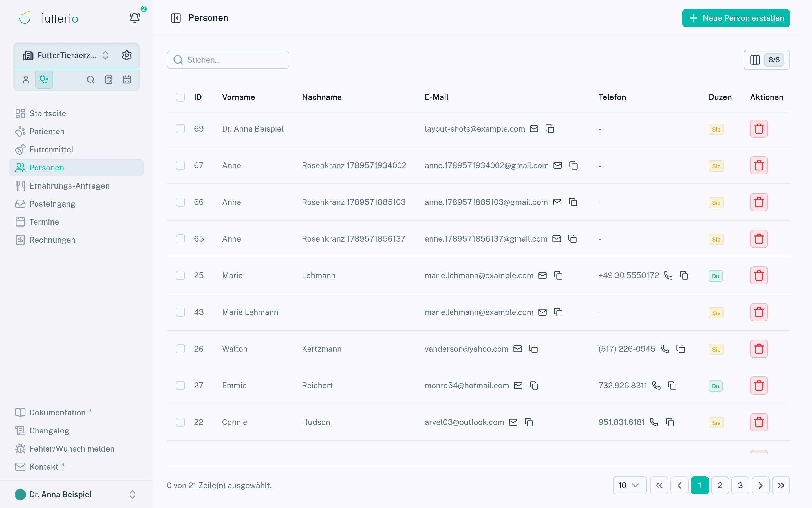Copy phone number 732.926.8311
This screenshot has height=508, width=812.
672,385
